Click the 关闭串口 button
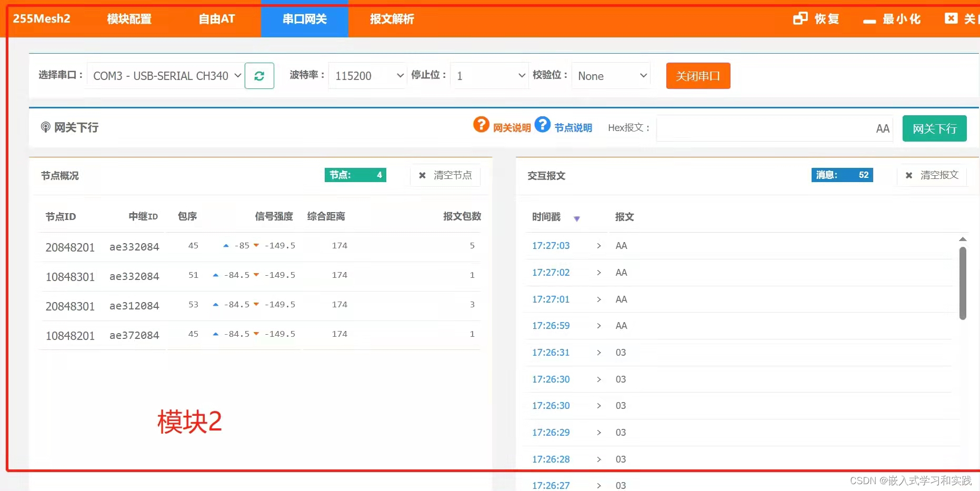 tap(698, 76)
